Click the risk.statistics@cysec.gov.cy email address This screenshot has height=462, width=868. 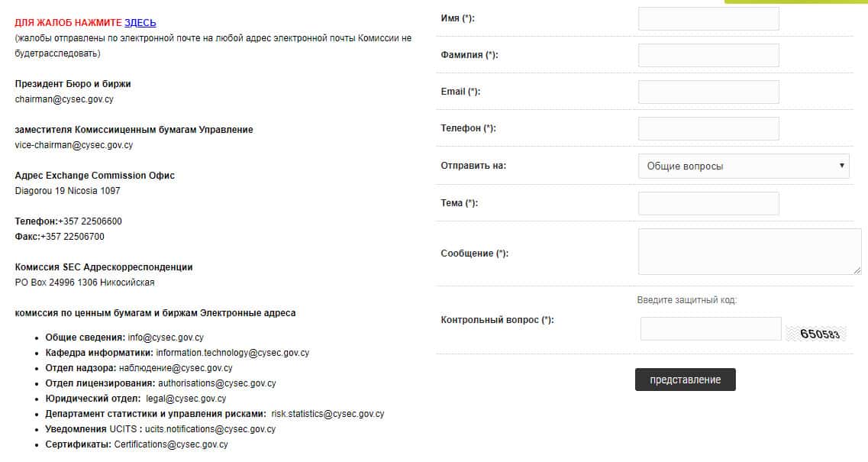tap(328, 414)
